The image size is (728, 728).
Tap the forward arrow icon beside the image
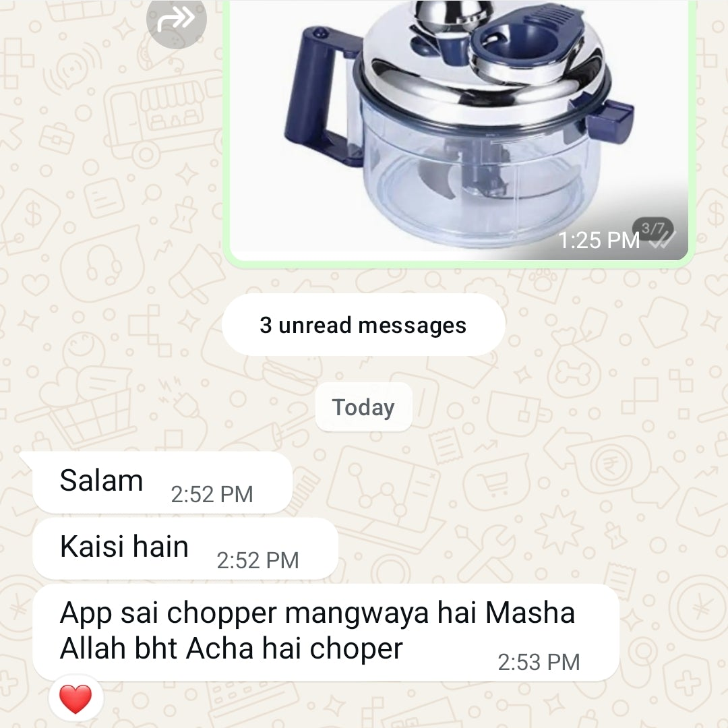coord(176,20)
